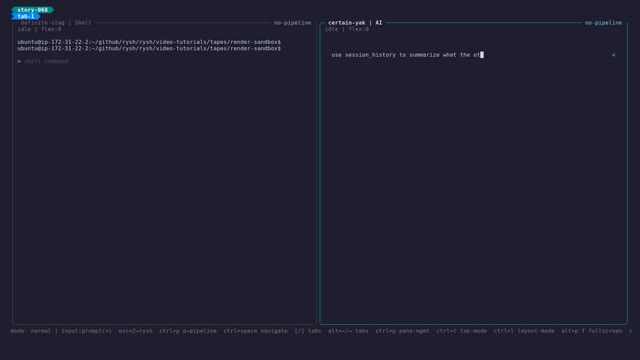The height and width of the screenshot is (360, 640).
Task: Click the certain-yak AI pane title
Action: 355,23
